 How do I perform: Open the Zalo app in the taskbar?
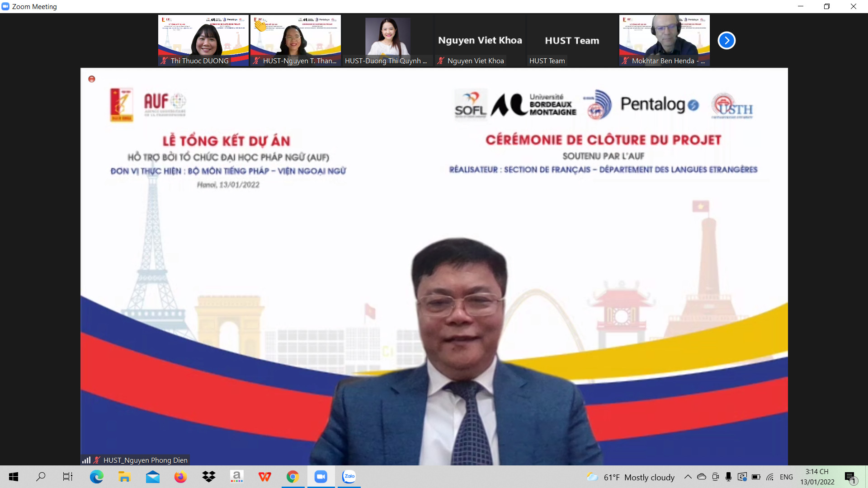pyautogui.click(x=349, y=477)
